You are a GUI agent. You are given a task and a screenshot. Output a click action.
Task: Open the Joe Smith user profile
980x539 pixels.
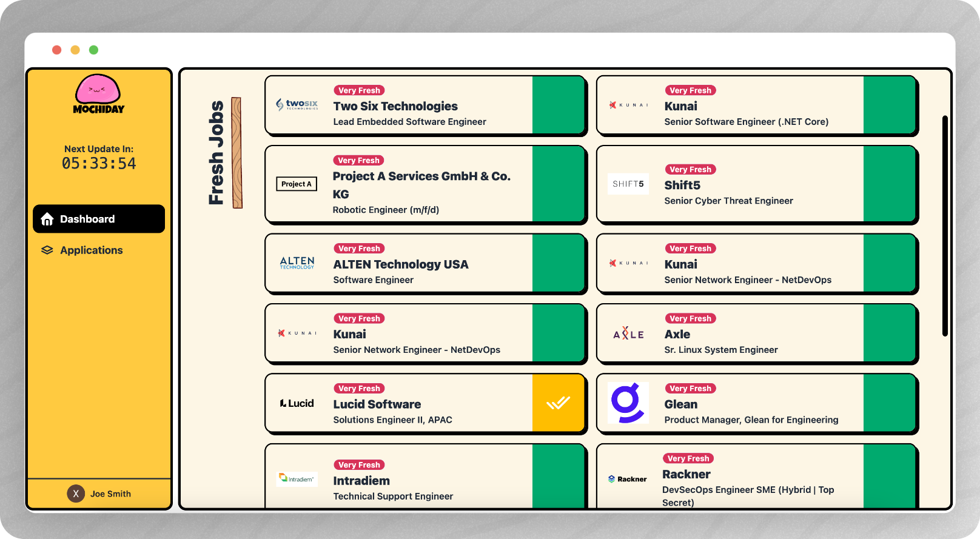coord(99,494)
